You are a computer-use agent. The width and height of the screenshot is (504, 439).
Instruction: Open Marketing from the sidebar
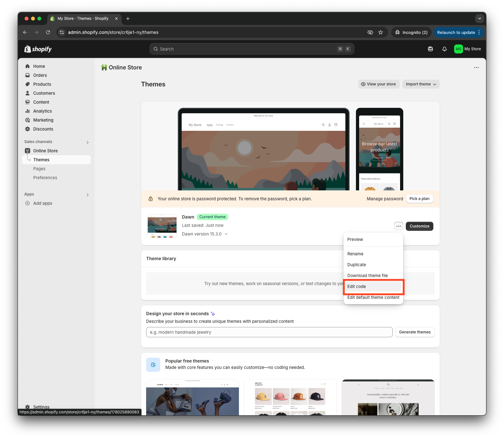[43, 120]
